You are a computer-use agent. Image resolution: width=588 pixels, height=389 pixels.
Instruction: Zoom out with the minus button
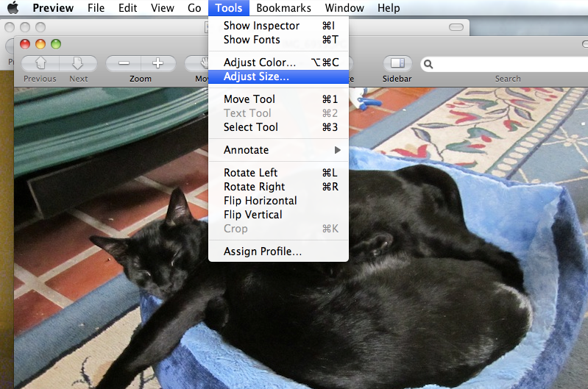coord(124,63)
